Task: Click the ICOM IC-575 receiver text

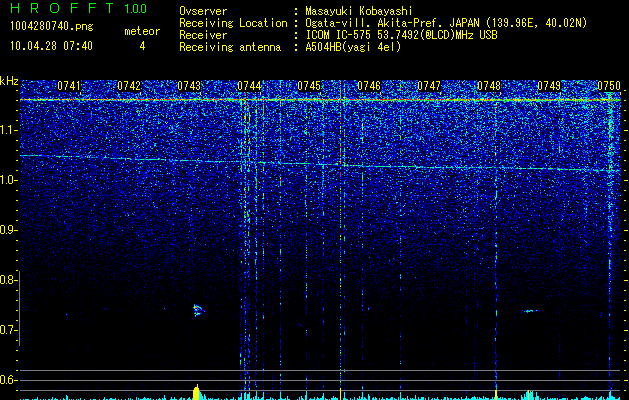Action: [401, 35]
